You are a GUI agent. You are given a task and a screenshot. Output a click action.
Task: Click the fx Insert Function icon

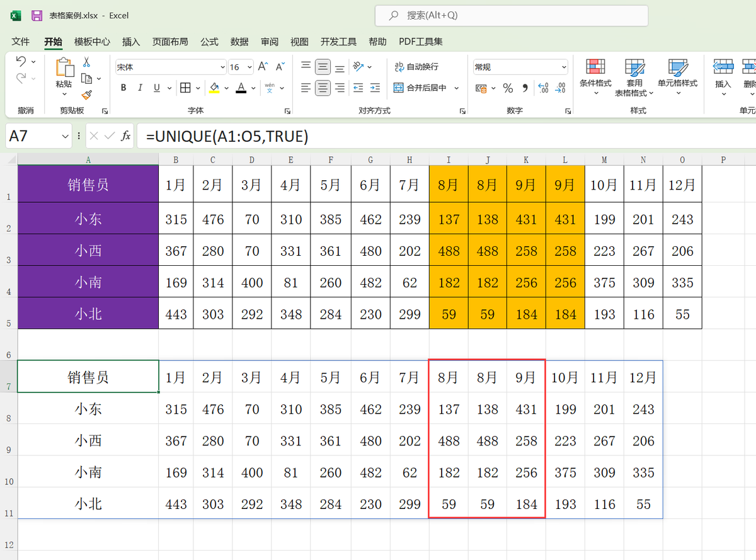point(126,135)
